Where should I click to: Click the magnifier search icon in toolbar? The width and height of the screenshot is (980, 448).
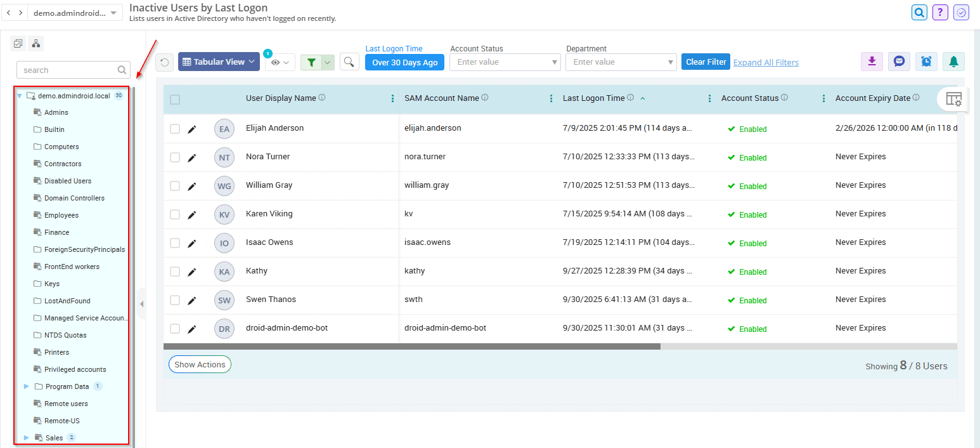coord(349,62)
